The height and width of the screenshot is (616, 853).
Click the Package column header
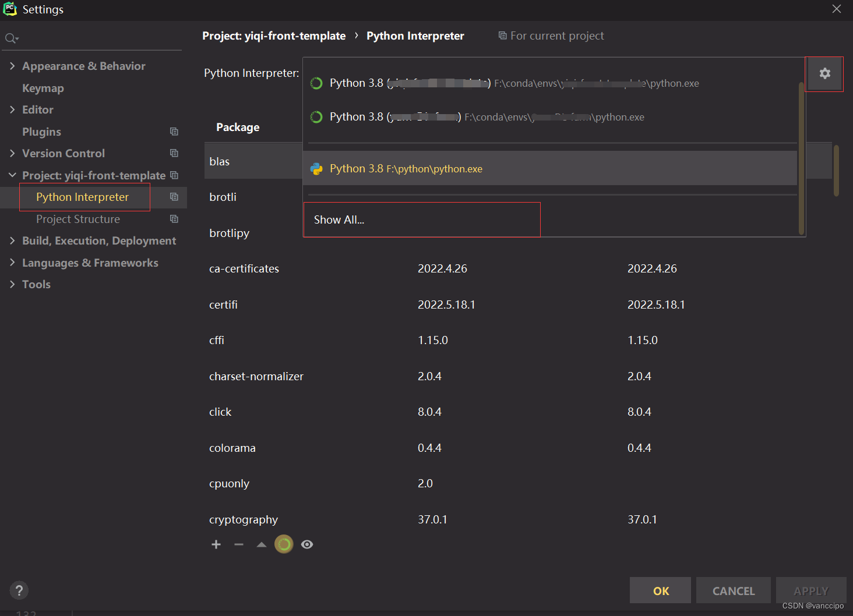click(238, 127)
